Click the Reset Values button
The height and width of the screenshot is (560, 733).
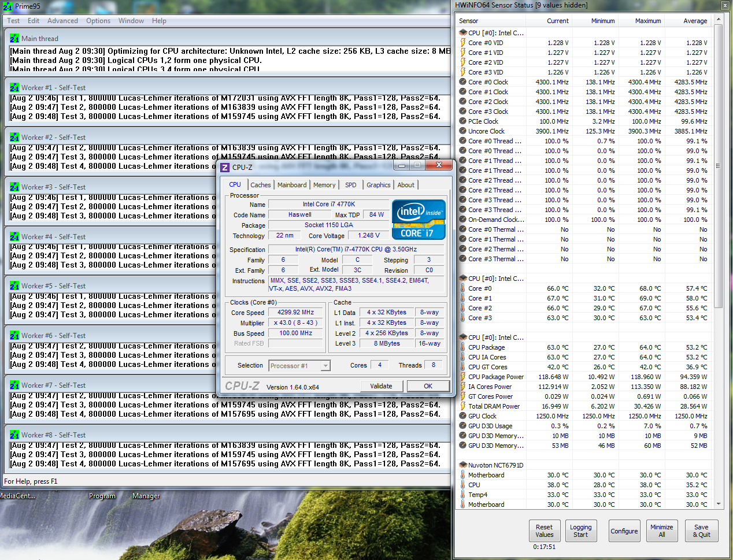point(544,531)
